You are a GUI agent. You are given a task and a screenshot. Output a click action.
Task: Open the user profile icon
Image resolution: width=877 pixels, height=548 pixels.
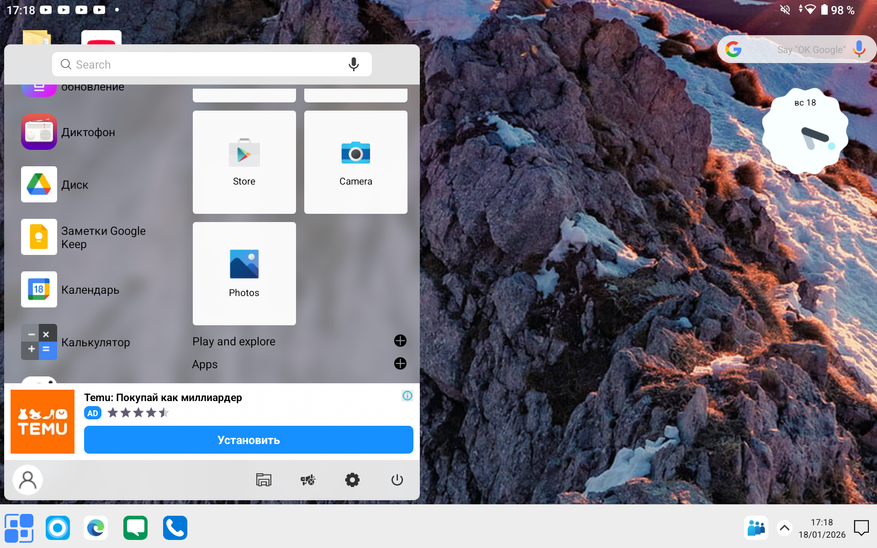coord(27,480)
